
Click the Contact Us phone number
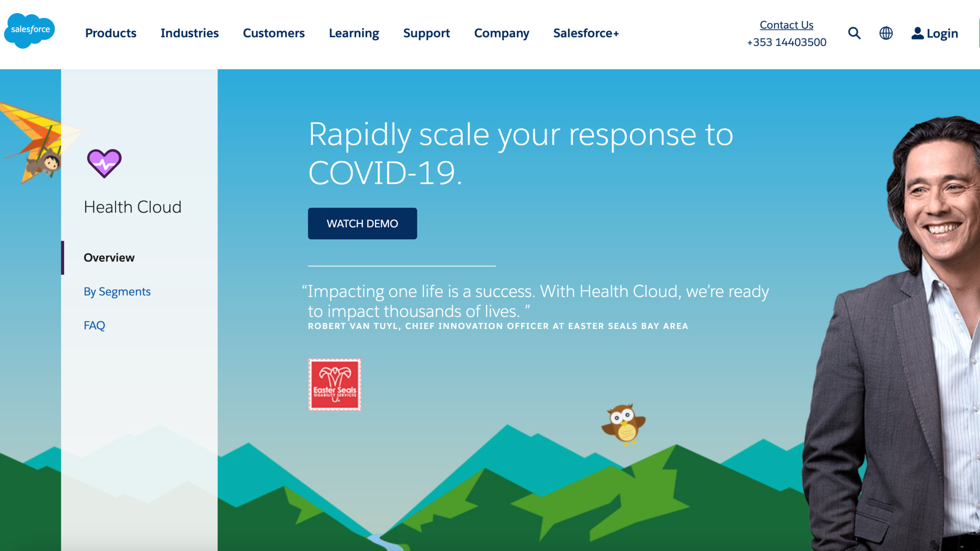point(786,42)
